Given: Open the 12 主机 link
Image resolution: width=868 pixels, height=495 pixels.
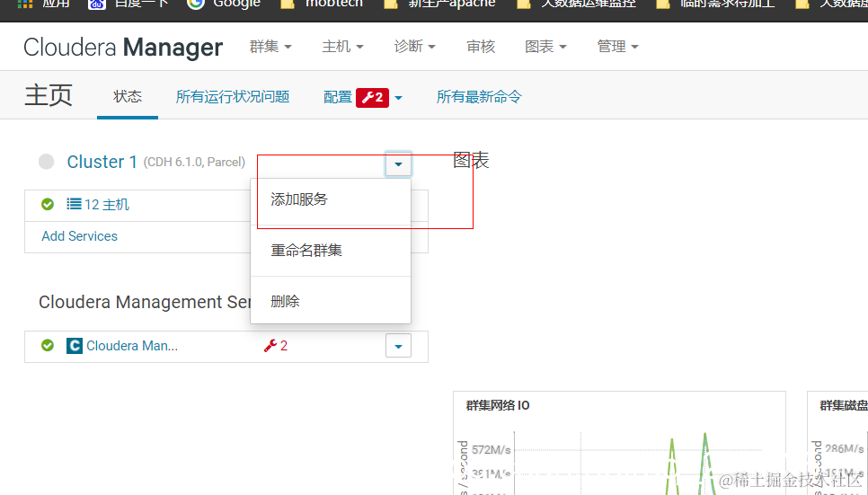Looking at the screenshot, I should (107, 205).
